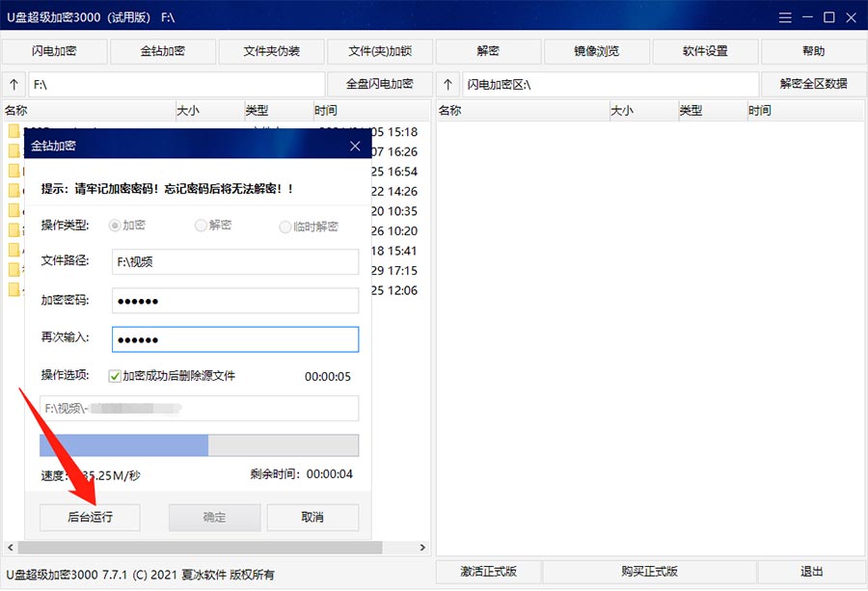Image resolution: width=868 pixels, height=591 pixels.
Task: Maximize the U盘超级加密3000 window
Action: (829, 17)
